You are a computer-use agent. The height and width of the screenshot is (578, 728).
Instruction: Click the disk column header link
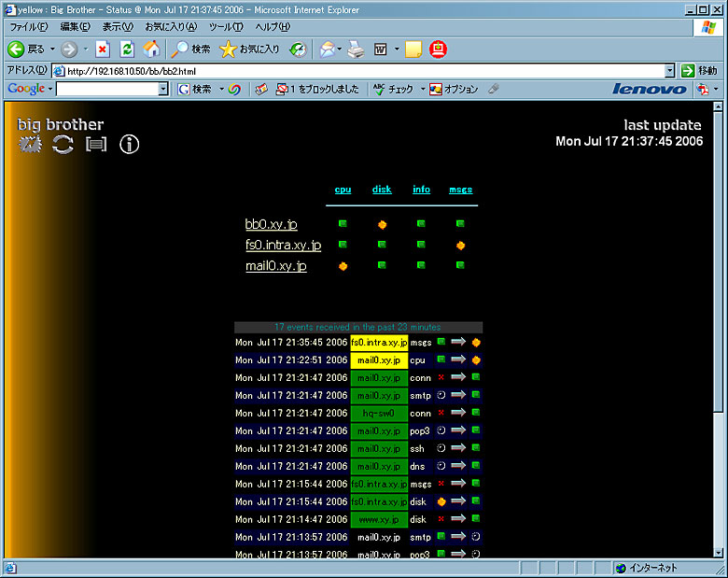click(x=382, y=190)
